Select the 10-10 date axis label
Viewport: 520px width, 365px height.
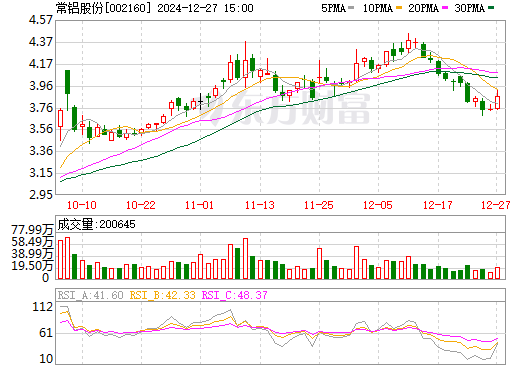tap(82, 205)
